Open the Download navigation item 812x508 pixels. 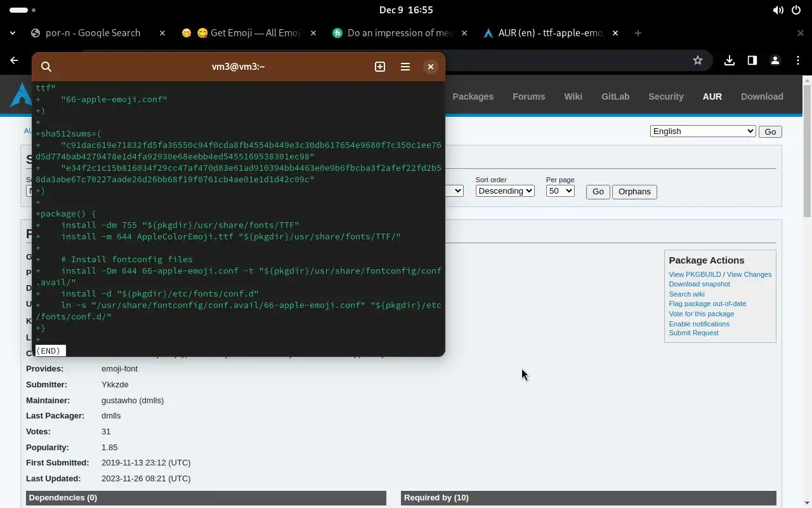[762, 97]
